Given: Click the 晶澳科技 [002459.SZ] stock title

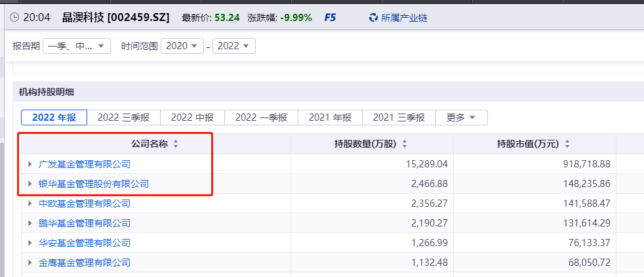Looking at the screenshot, I should (116, 17).
